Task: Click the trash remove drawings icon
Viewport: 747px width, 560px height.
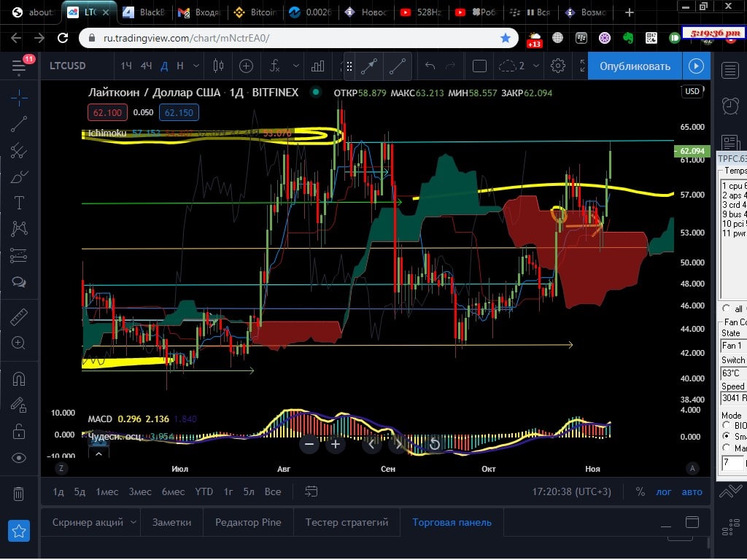Action: (x=19, y=494)
